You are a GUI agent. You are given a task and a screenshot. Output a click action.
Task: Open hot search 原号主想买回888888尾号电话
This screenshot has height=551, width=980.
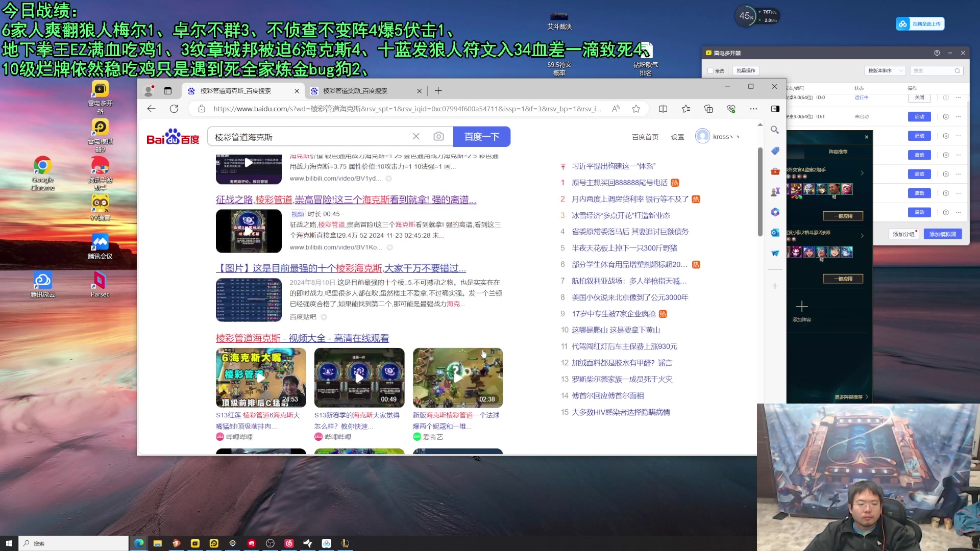(619, 183)
